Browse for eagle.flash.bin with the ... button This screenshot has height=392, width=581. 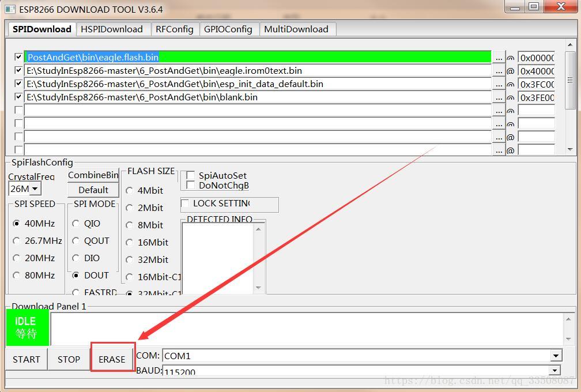pyautogui.click(x=499, y=58)
